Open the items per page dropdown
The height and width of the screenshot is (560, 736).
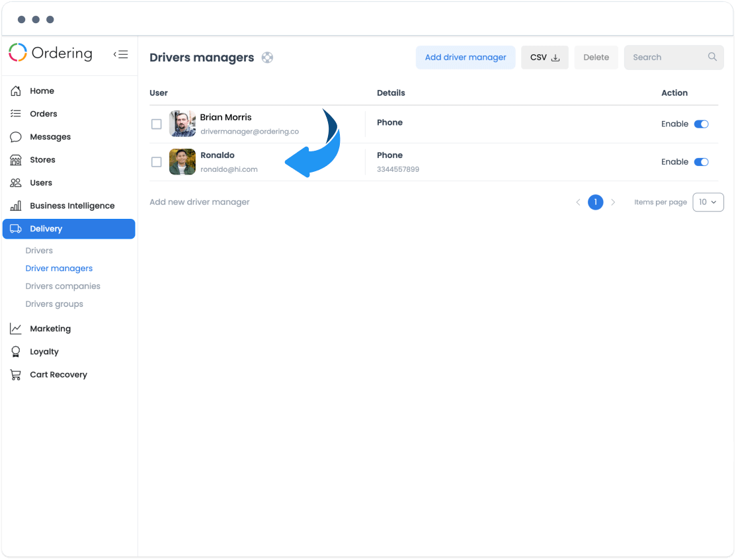708,202
